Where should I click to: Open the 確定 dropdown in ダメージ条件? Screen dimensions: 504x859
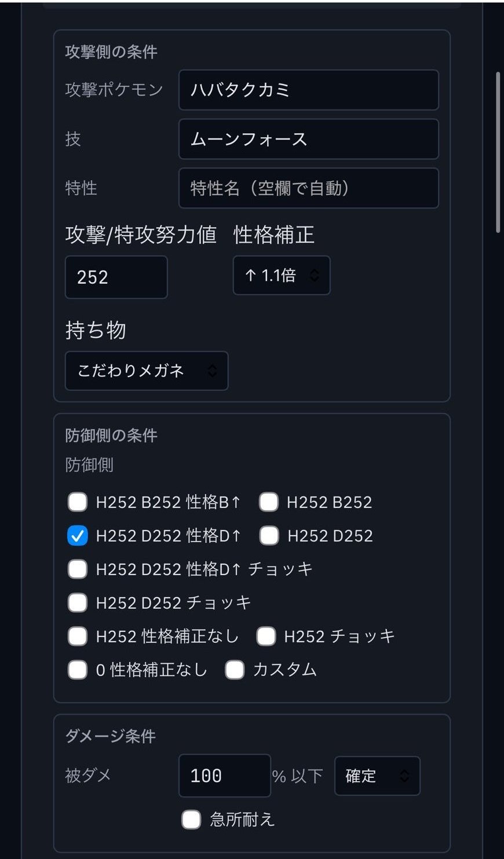tap(377, 776)
